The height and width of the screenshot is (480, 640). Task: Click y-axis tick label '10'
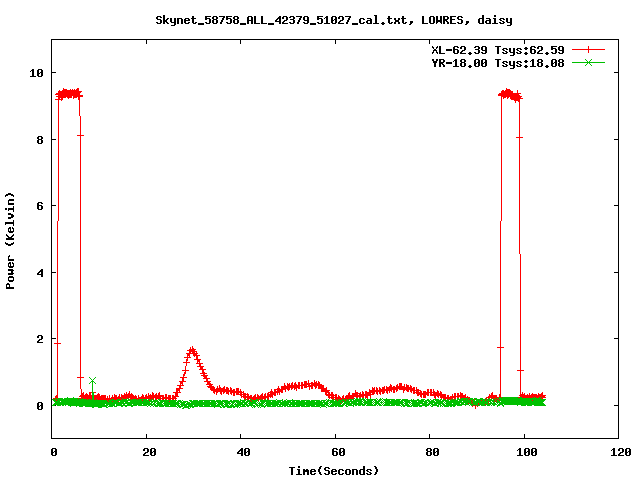36,73
